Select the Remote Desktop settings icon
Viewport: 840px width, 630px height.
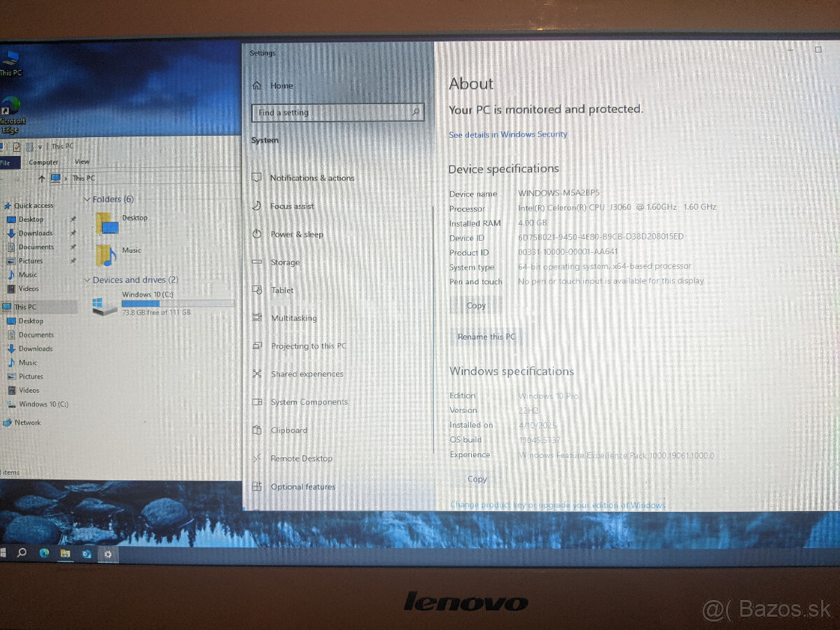pos(257,458)
